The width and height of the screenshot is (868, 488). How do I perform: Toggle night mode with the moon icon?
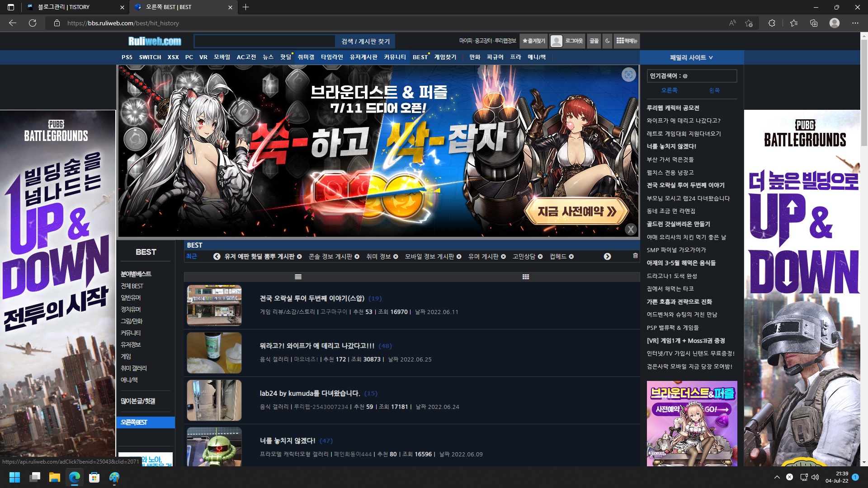pyautogui.click(x=607, y=41)
